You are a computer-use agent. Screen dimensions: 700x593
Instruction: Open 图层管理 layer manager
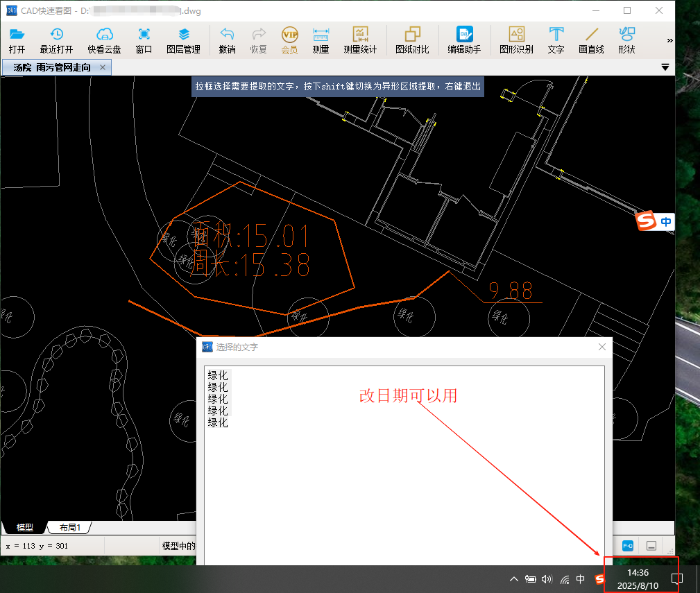[x=183, y=40]
